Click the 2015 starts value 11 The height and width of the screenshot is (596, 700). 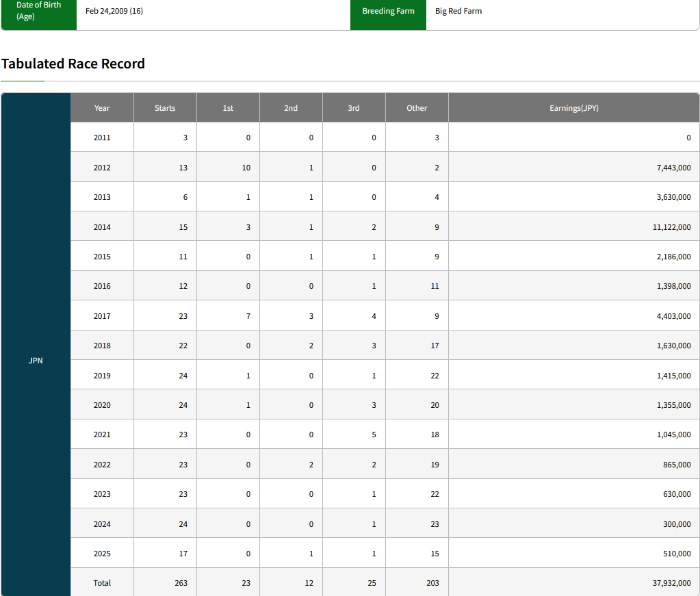(183, 256)
